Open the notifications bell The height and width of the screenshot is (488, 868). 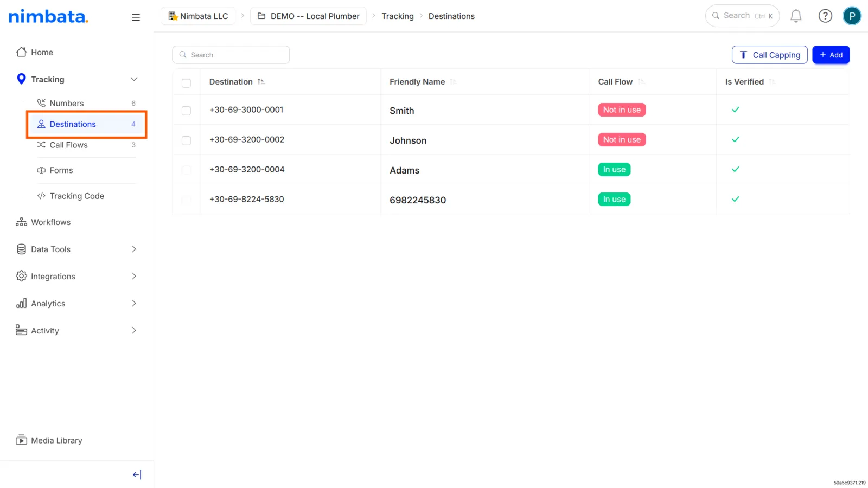point(795,16)
